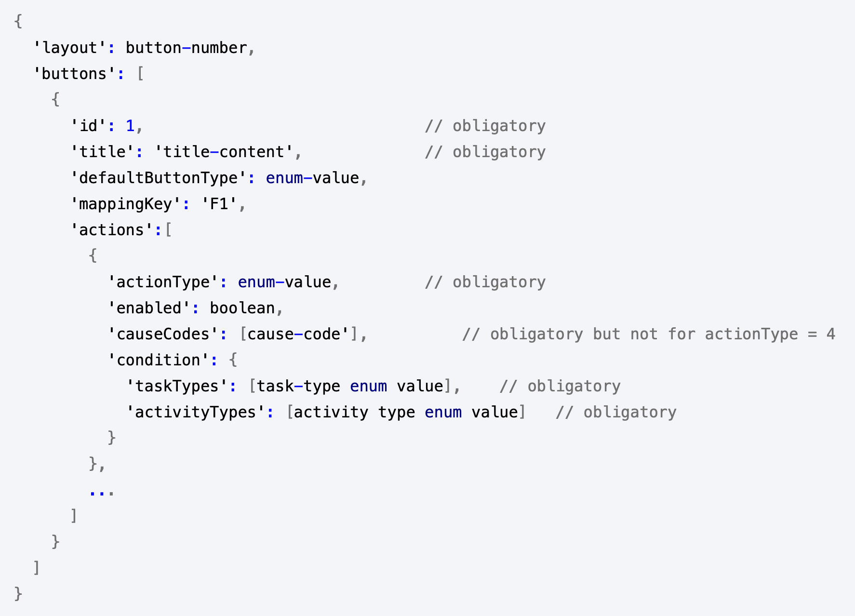Click the 'actions' key text

pyautogui.click(x=112, y=230)
